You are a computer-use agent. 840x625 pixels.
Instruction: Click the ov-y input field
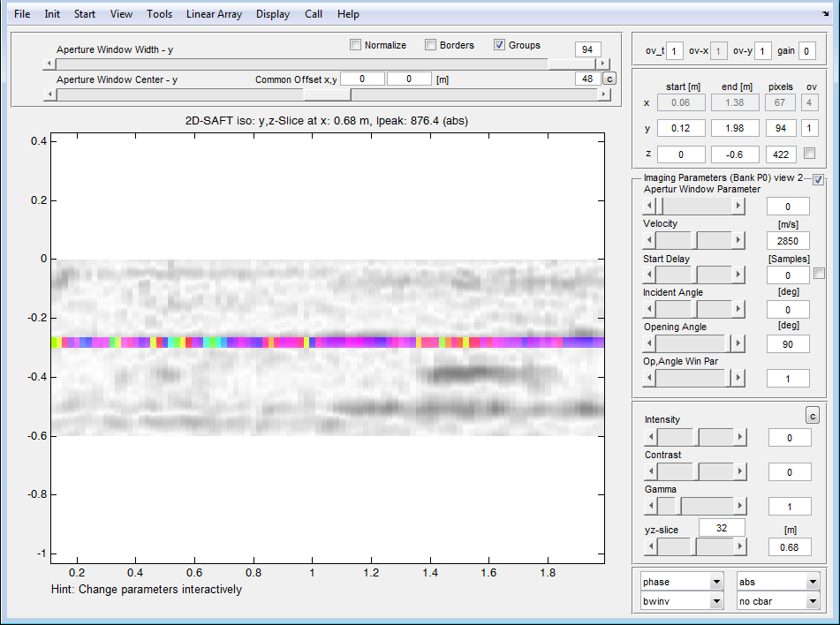[762, 51]
